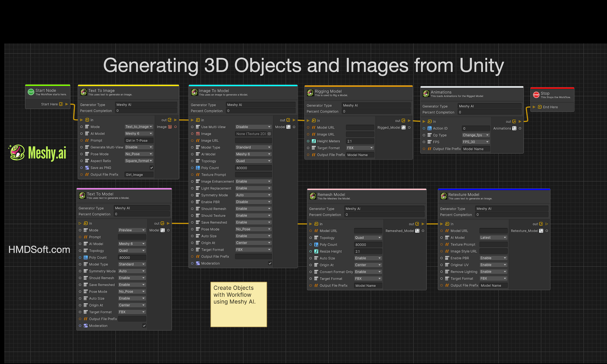Open Convert Format Only dropdown in Remesh
This screenshot has width=607, height=364.
(368, 272)
